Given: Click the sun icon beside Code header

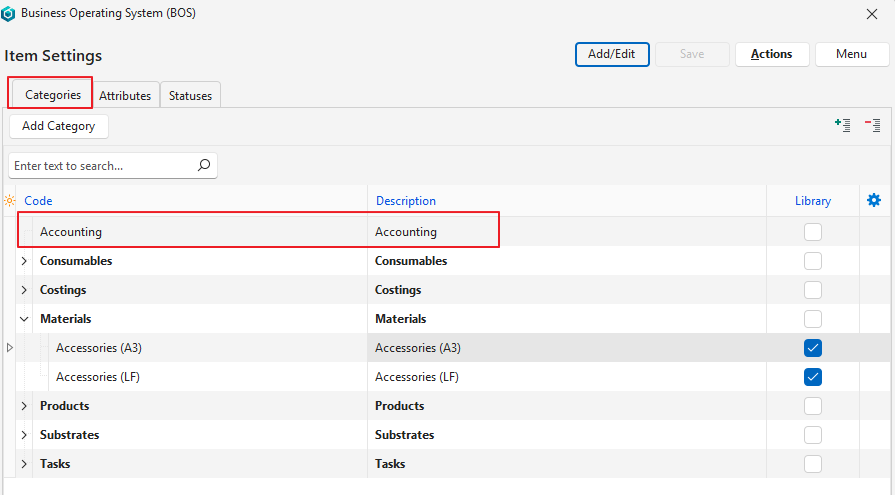Looking at the screenshot, I should 10,201.
